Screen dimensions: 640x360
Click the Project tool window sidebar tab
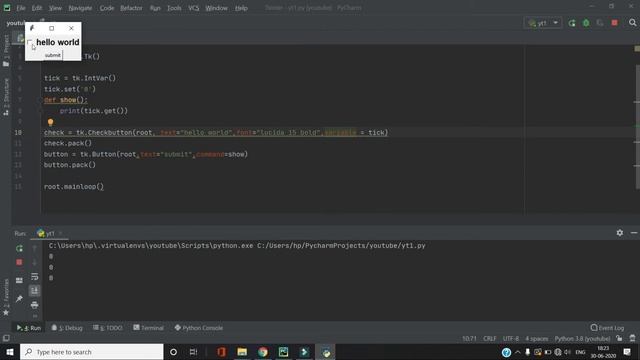(6, 50)
